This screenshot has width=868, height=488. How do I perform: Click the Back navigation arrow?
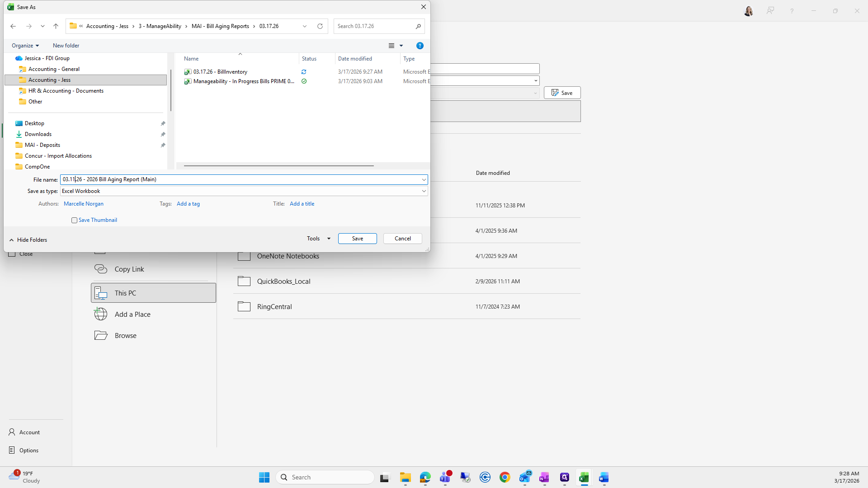coord(13,26)
